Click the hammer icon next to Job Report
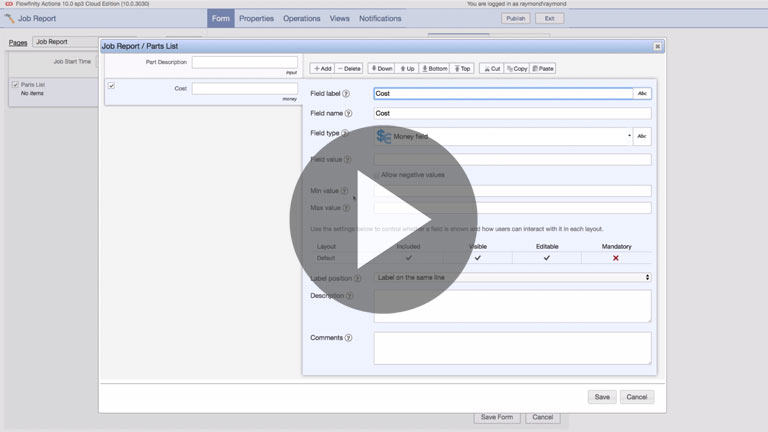Screen dimensions: 768x432 (x=10, y=18)
